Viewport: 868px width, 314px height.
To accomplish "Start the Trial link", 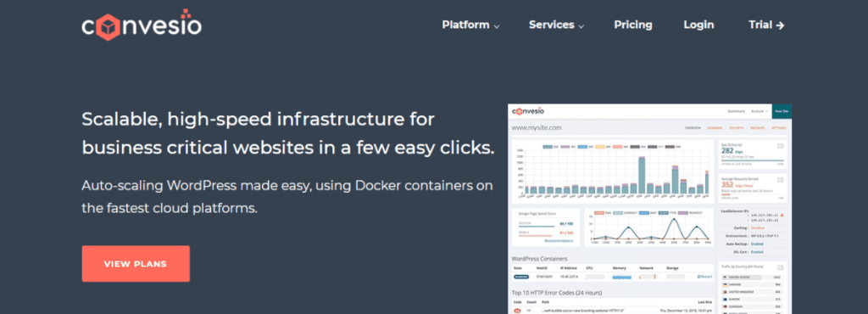I will click(x=766, y=25).
